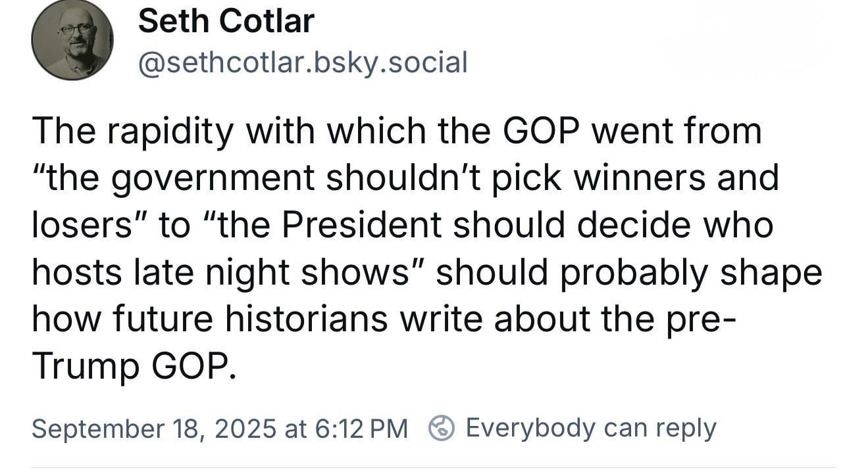Image resolution: width=868 pixels, height=472 pixels.
Task: Click the display name Seth Cotlar
Action: pos(226,21)
